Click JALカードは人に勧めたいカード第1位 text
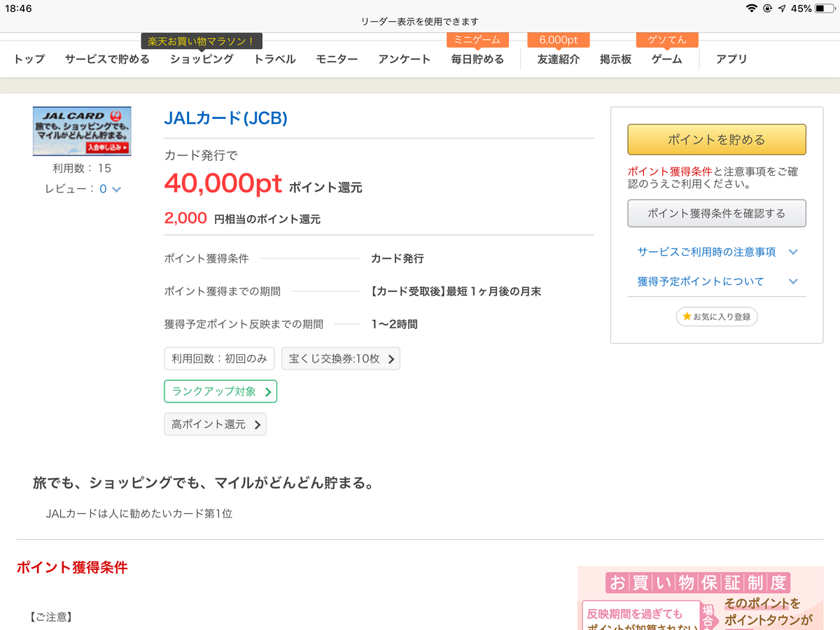 coord(139,514)
